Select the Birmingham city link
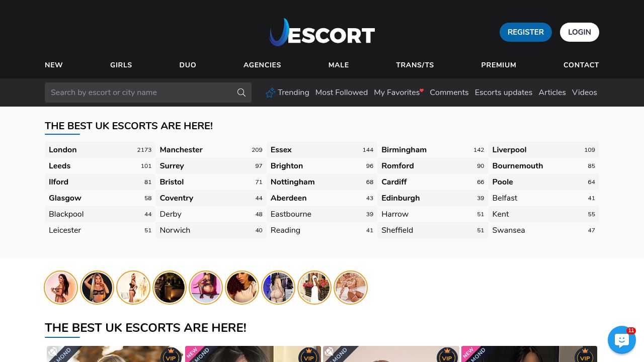 (x=433, y=150)
